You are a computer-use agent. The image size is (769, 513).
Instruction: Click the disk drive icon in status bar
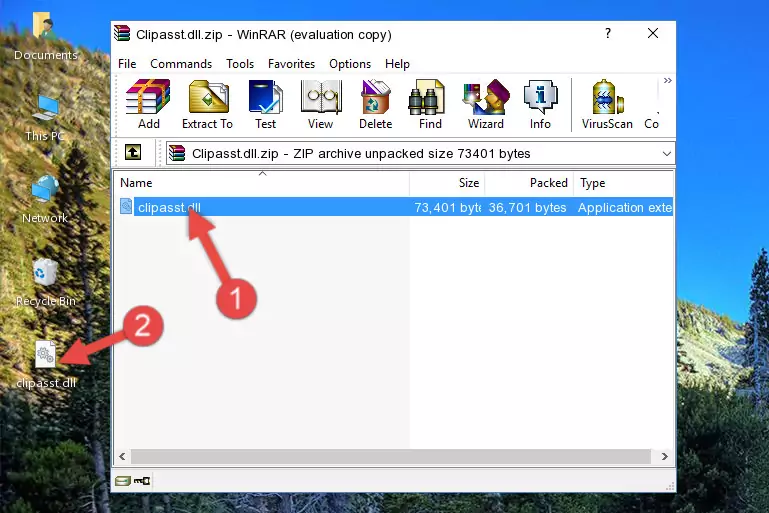123,481
